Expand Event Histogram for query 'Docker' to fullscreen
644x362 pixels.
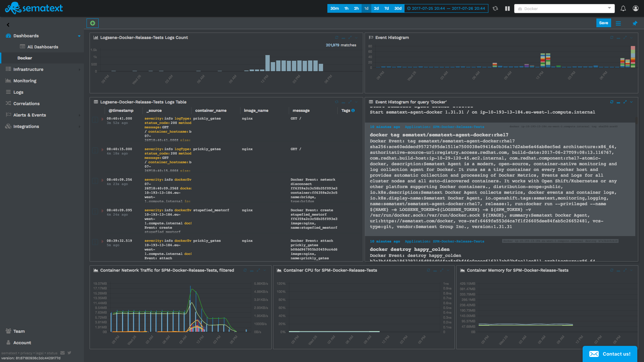click(625, 102)
